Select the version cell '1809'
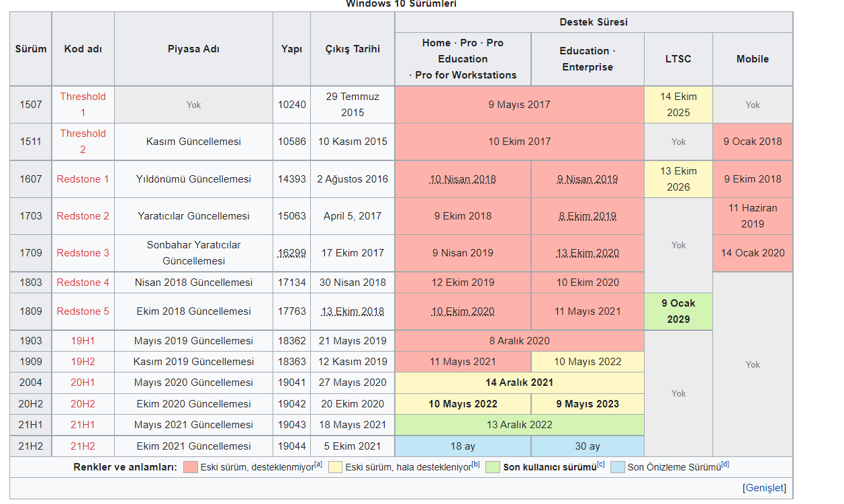Image resolution: width=844 pixels, height=504 pixels. [31, 311]
